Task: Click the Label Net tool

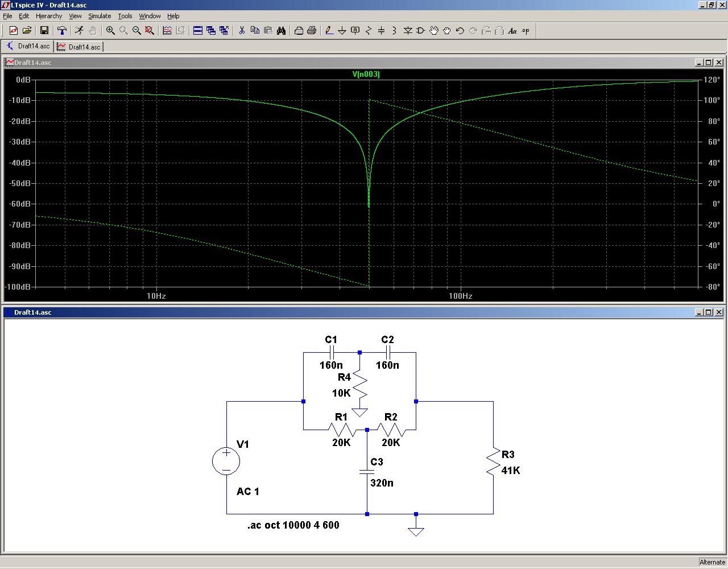Action: coord(355,31)
